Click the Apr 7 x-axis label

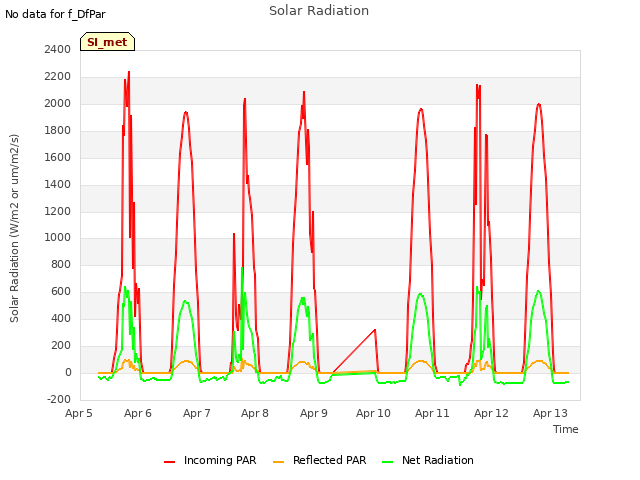197,413
